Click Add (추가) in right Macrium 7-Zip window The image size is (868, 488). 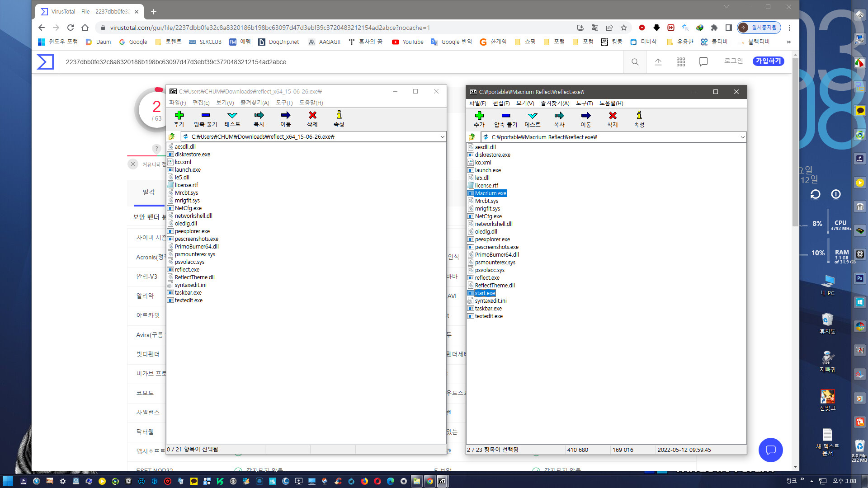coord(479,119)
